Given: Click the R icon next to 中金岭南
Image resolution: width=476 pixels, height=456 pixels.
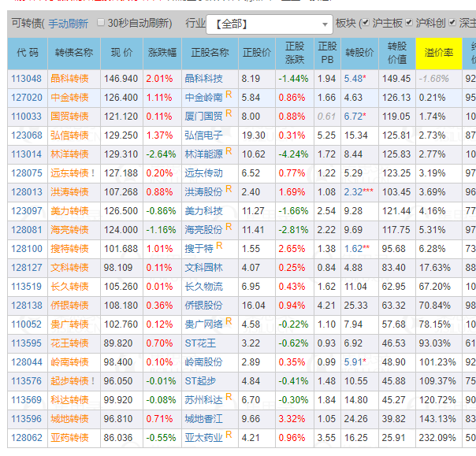Looking at the screenshot, I should click(229, 95).
